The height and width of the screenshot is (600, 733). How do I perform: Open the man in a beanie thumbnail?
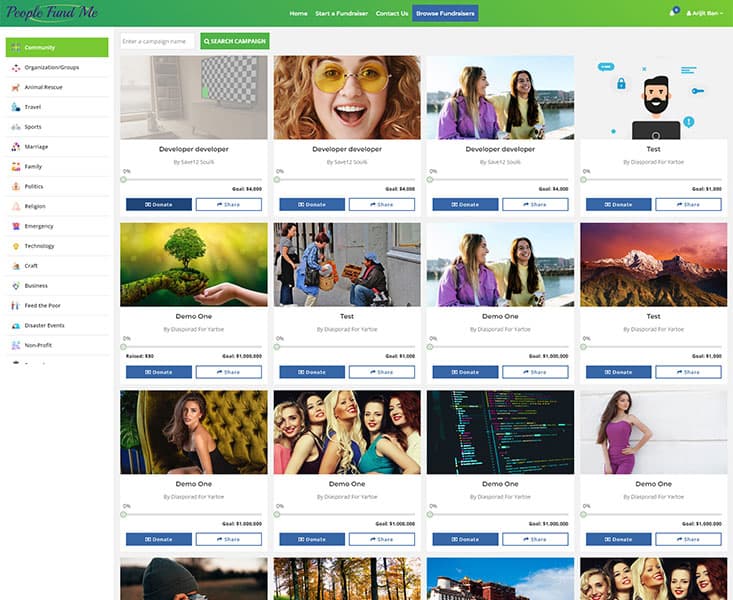194,578
